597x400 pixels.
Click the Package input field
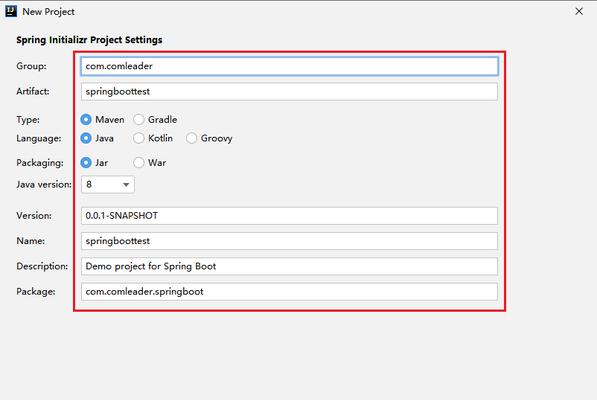(x=289, y=292)
